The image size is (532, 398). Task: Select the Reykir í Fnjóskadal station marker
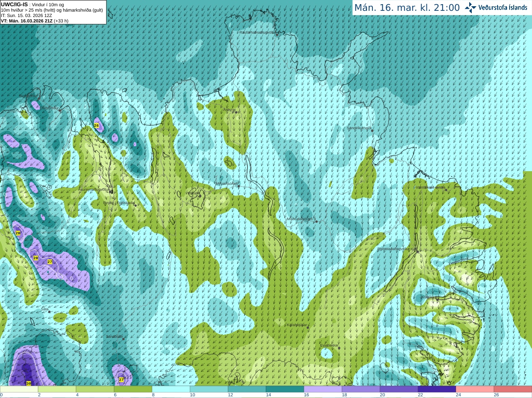tap(135, 205)
